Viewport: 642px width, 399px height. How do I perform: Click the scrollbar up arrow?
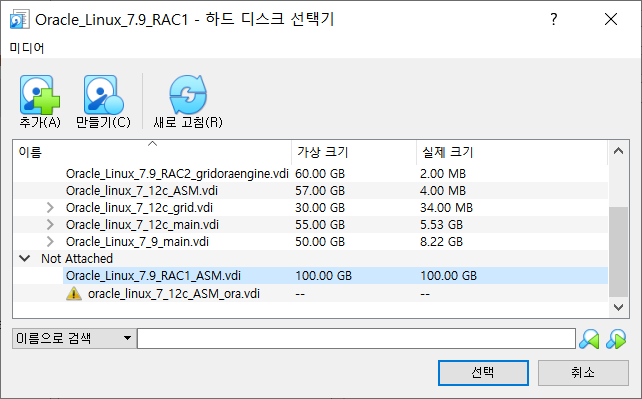coord(618,151)
